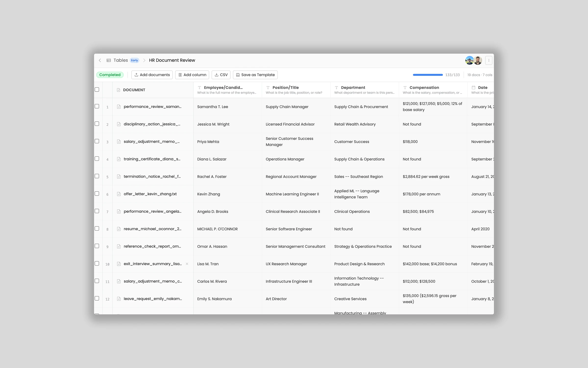
Task: Open the Position/Title column header
Action: point(285,88)
